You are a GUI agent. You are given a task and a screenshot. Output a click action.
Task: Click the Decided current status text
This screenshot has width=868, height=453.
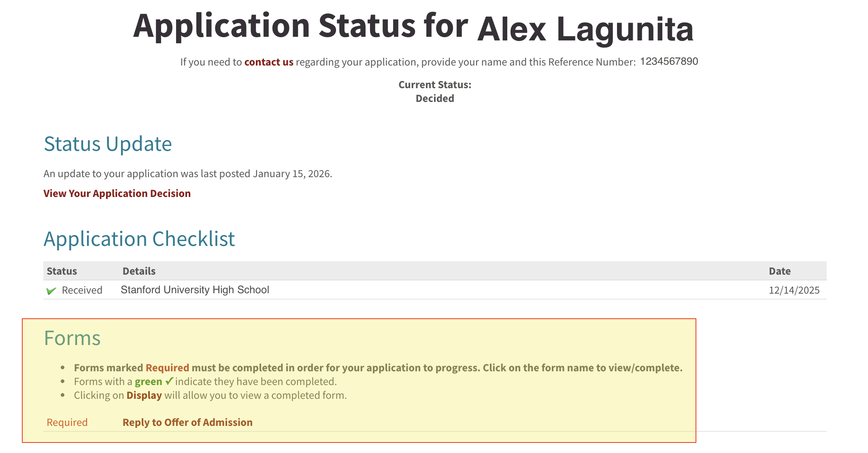[x=435, y=98]
